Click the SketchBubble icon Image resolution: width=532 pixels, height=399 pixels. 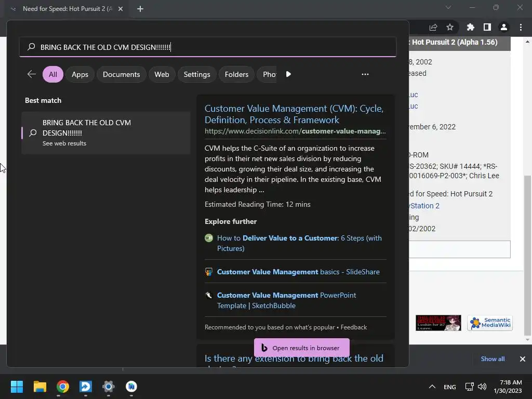point(209,295)
